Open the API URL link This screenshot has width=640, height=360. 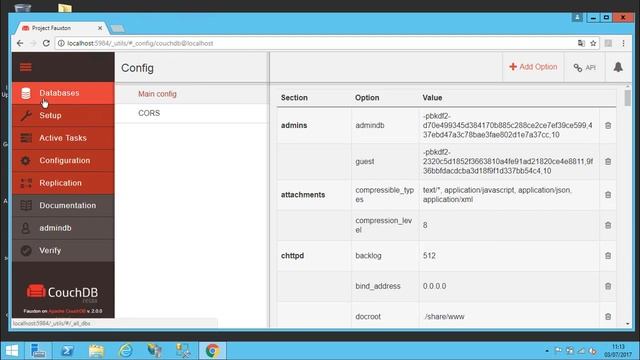tap(584, 67)
